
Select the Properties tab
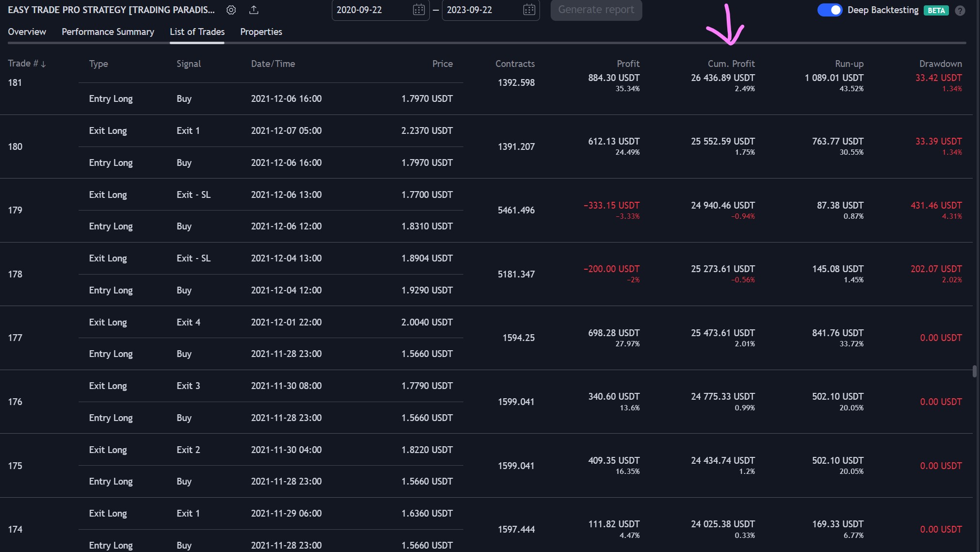tap(261, 32)
